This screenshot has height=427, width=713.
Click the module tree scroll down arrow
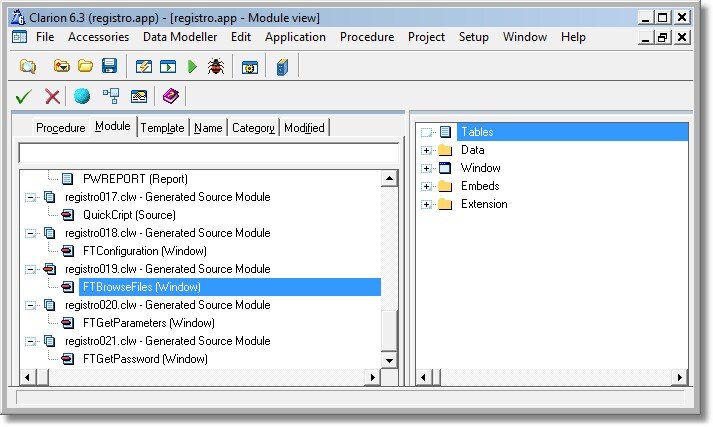tap(389, 361)
